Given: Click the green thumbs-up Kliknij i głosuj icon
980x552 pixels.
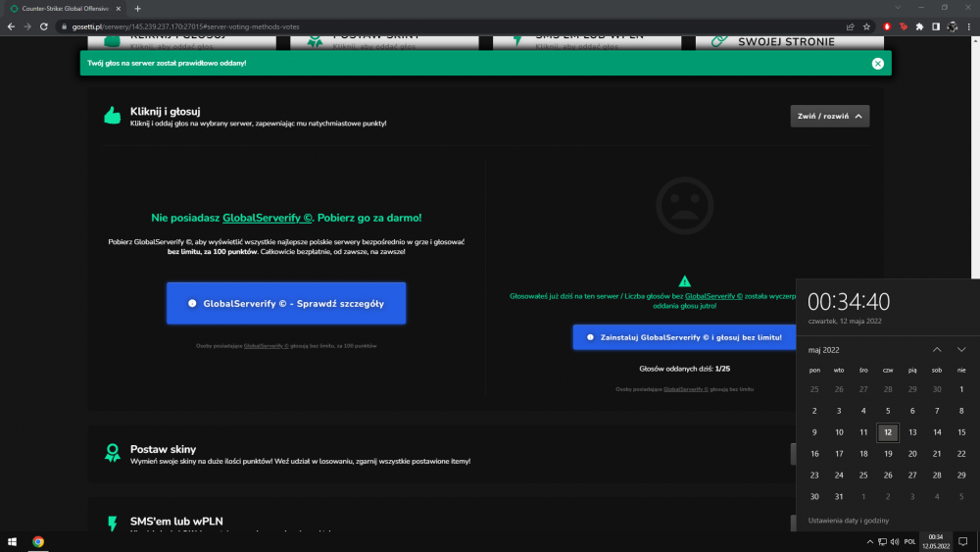Looking at the screenshot, I should (x=113, y=116).
